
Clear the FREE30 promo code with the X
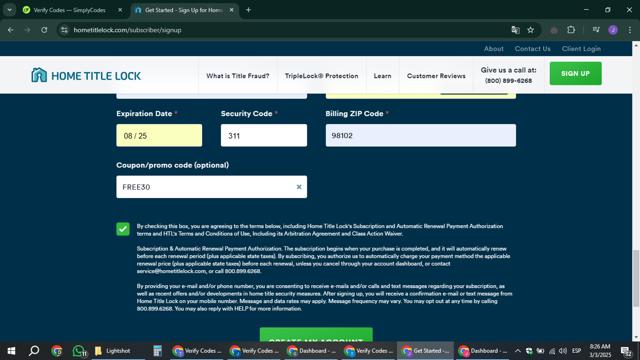(x=299, y=187)
